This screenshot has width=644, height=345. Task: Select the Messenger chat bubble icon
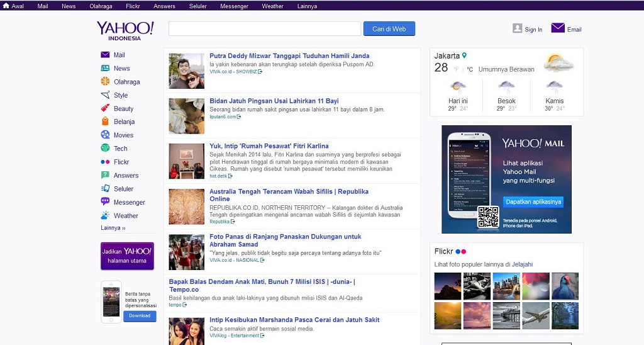coord(105,201)
